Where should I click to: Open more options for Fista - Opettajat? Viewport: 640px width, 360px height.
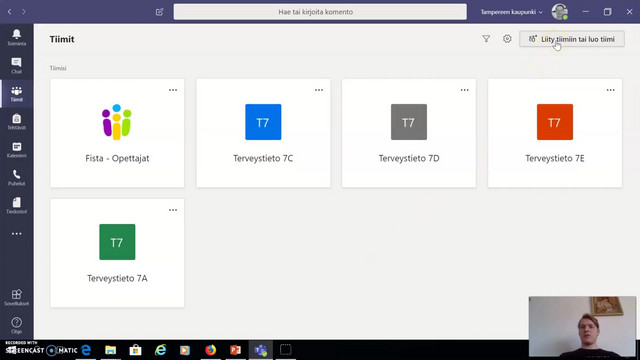[x=173, y=90]
